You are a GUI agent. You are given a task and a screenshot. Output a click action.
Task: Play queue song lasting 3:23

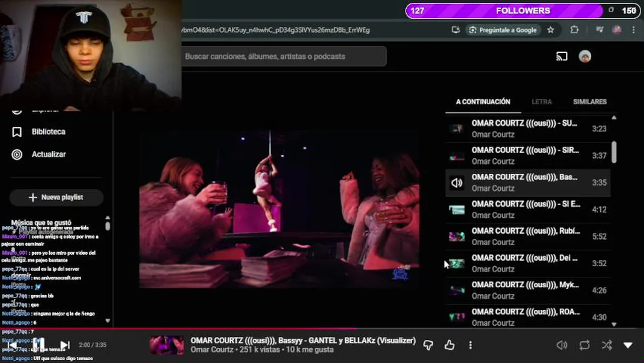pos(528,129)
